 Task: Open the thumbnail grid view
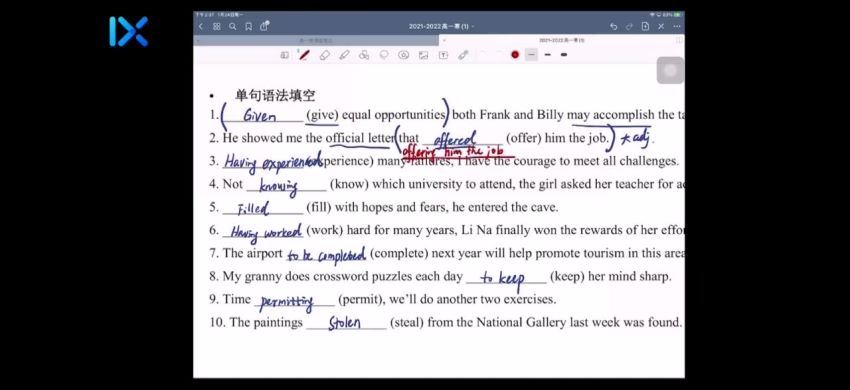[216, 26]
